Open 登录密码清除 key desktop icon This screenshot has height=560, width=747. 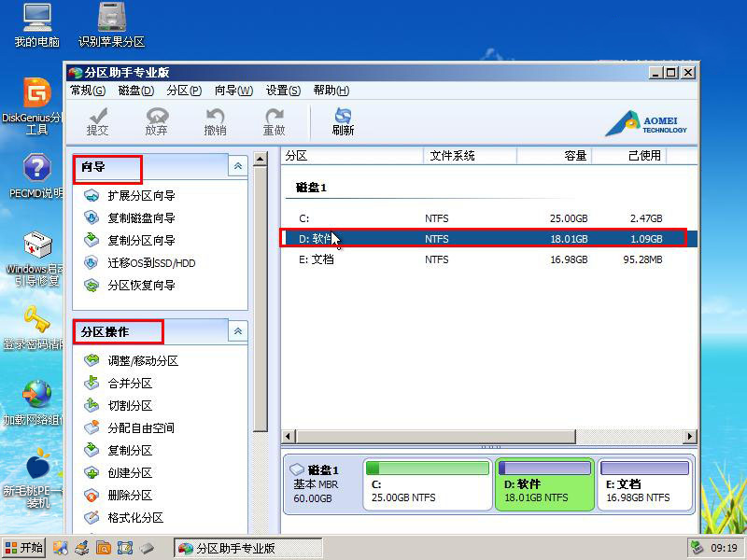tap(35, 328)
